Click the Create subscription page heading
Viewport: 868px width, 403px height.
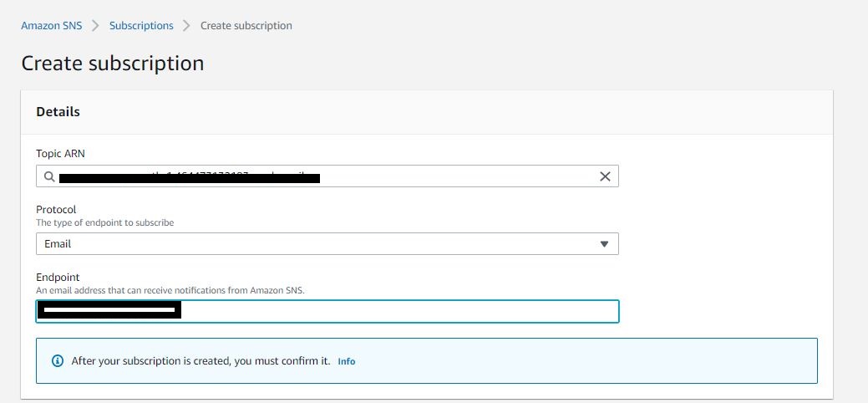point(112,64)
